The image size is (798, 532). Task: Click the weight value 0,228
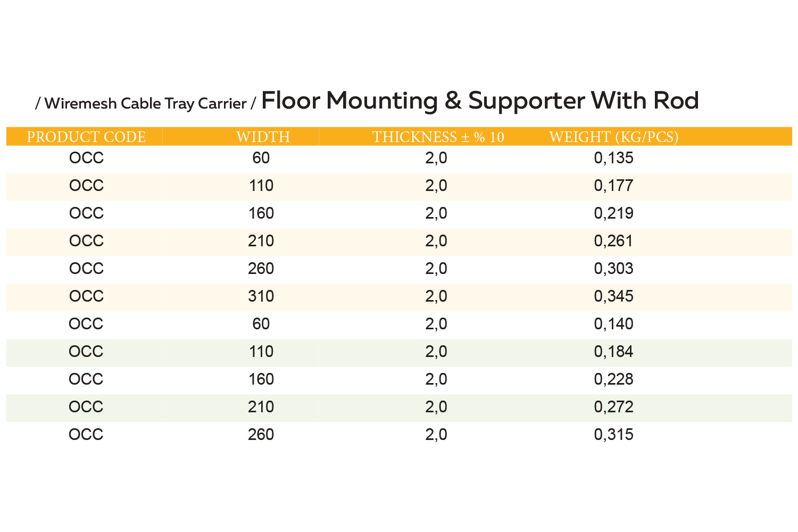click(613, 379)
